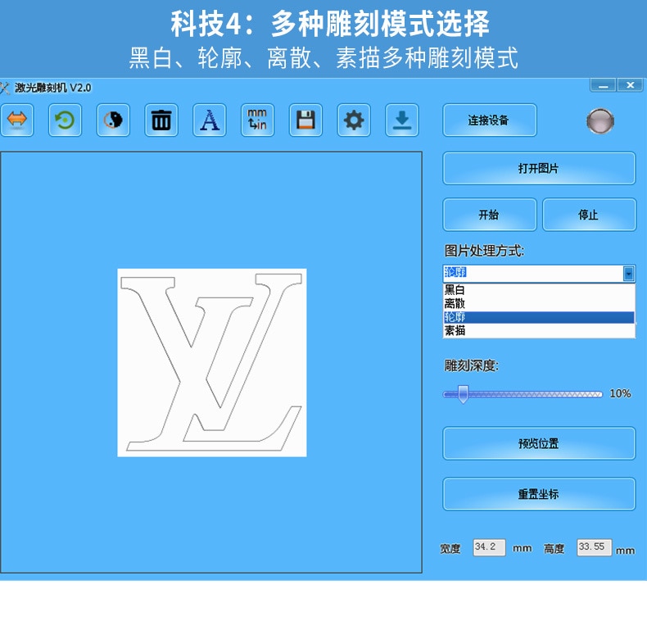This screenshot has height=644, width=647.
Task: Click the green rotate icon
Action: click(66, 120)
